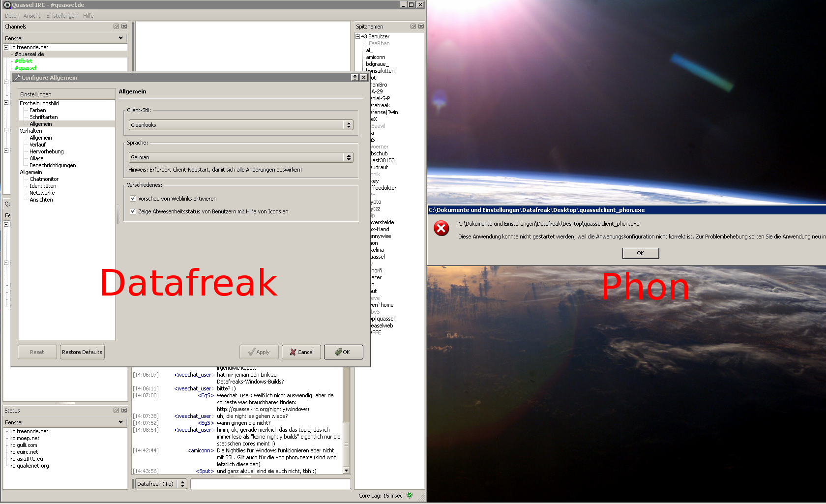Open the Ansicht menu
Image resolution: width=826 pixels, height=504 pixels.
[x=32, y=16]
